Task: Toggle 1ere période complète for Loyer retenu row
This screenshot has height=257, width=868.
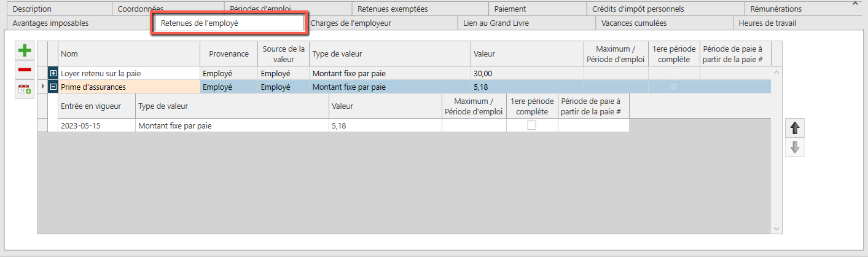Action: 674,73
